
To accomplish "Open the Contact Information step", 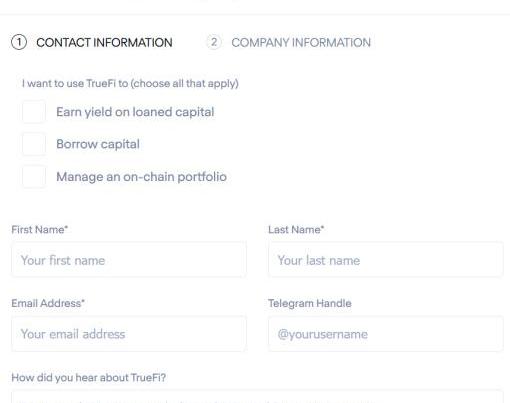I will [x=104, y=43].
